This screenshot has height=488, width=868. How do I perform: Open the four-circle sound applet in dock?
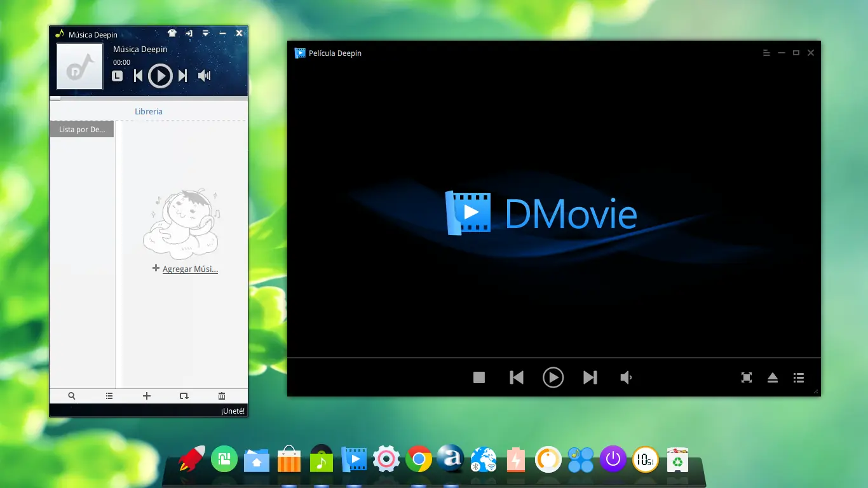pyautogui.click(x=581, y=459)
